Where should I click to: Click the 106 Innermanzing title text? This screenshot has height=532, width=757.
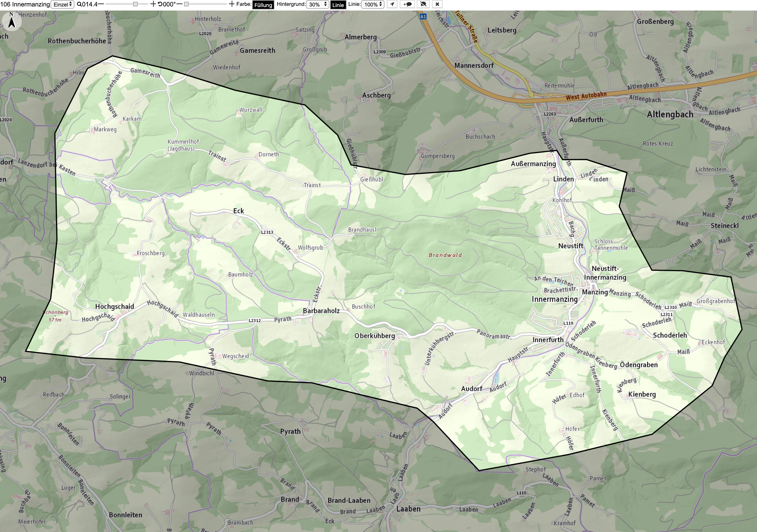[25, 4]
